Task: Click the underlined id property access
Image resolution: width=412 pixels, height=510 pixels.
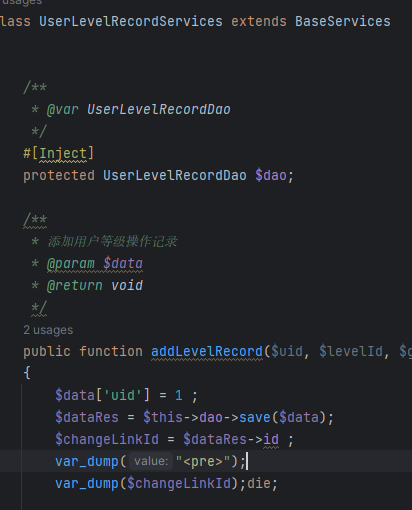Action: [271, 439]
